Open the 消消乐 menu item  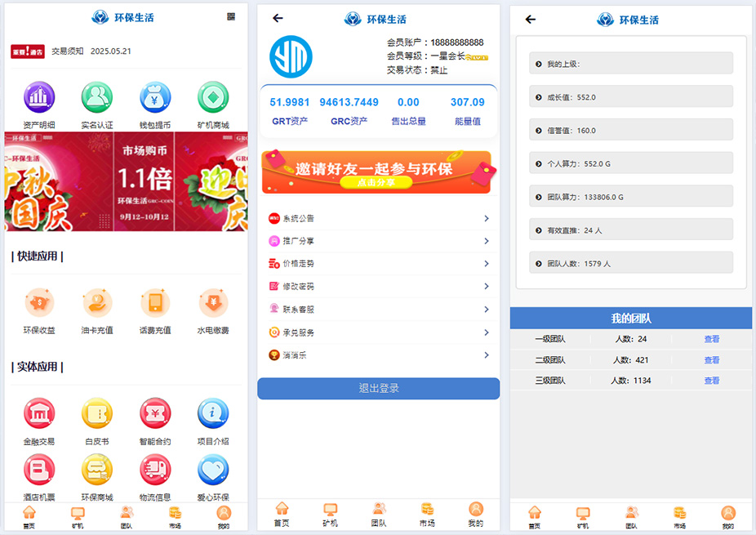(x=298, y=355)
